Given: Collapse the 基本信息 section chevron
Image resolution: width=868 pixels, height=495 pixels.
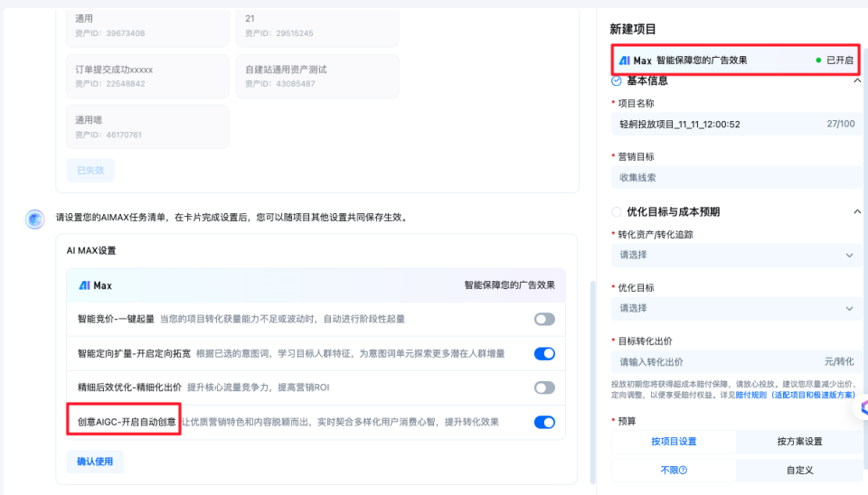Looking at the screenshot, I should [x=857, y=80].
